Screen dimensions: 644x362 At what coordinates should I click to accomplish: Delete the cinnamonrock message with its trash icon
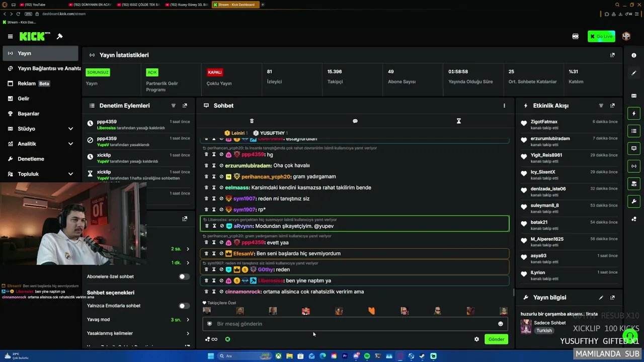pyautogui.click(x=206, y=292)
